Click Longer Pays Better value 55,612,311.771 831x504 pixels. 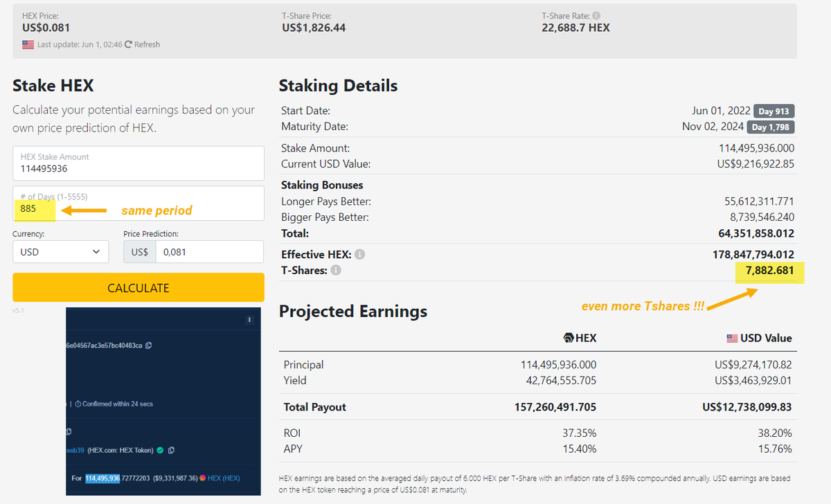[x=759, y=201]
